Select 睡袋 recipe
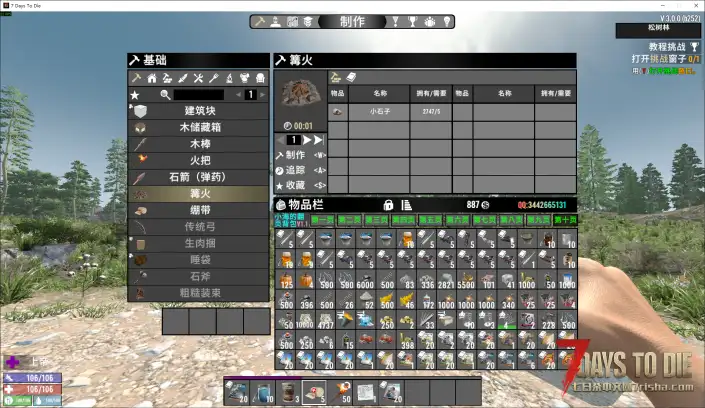 tap(199, 260)
